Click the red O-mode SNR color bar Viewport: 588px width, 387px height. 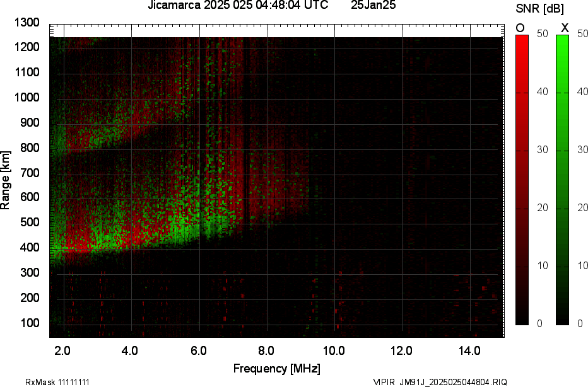tap(522, 180)
